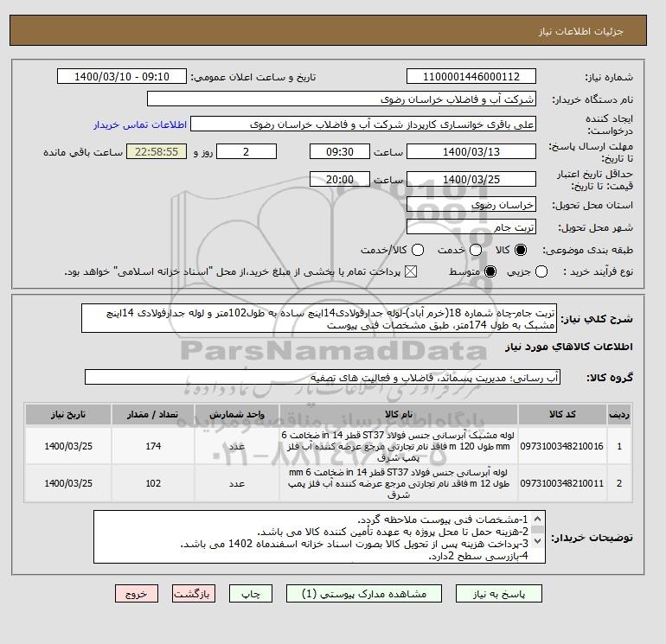
Task: Select the جزیی purchase type radio
Action: coord(541,271)
